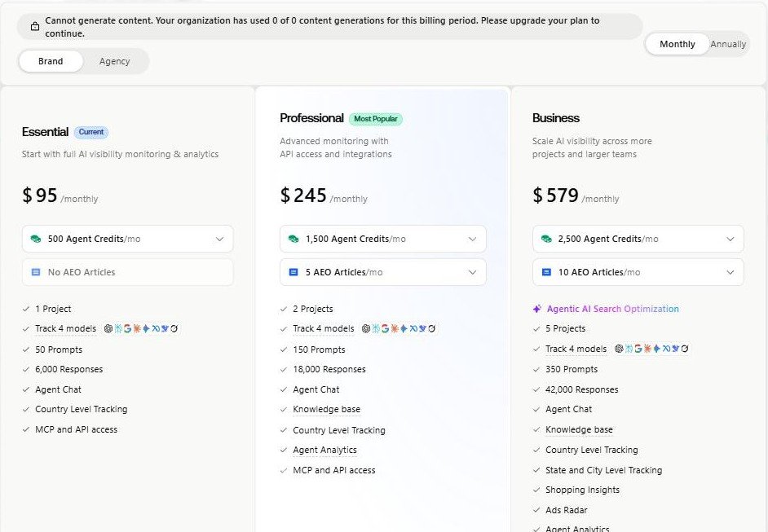This screenshot has height=532, width=768.
Task: Click the DeepSeek icon in Essential plan
Action: 165,328
